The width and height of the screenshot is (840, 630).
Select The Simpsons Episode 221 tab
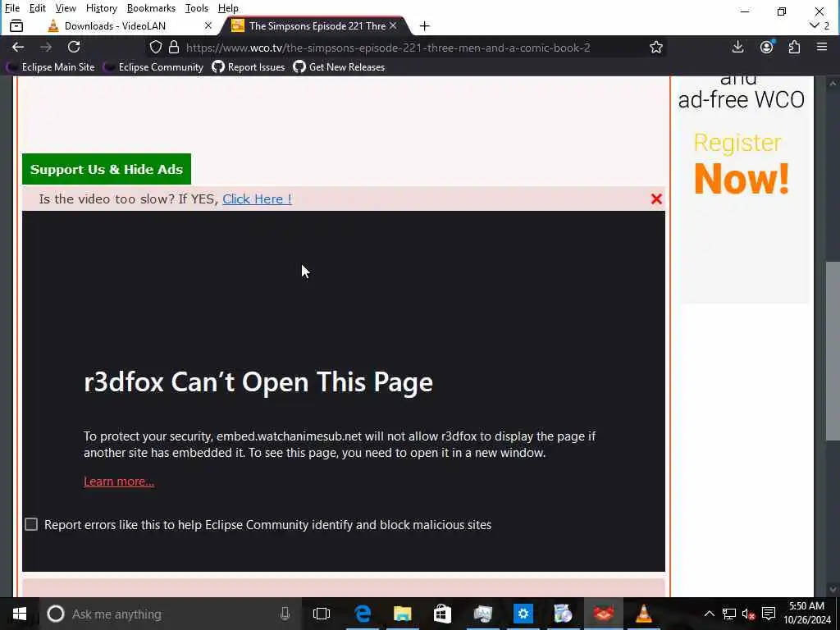pyautogui.click(x=317, y=25)
